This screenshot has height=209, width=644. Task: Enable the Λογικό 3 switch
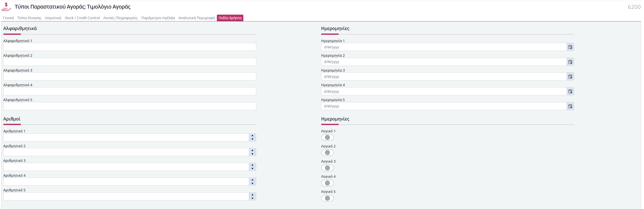tap(327, 168)
